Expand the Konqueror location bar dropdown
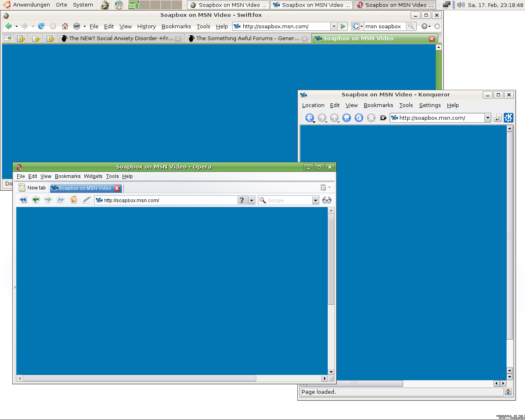The image size is (525, 420). coord(488,118)
